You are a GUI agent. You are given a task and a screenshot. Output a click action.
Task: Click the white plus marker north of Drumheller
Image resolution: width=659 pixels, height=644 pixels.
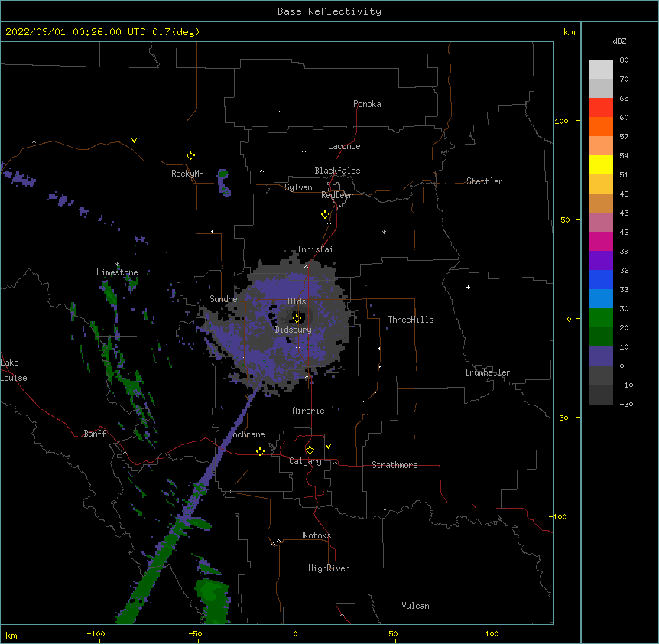tap(468, 287)
